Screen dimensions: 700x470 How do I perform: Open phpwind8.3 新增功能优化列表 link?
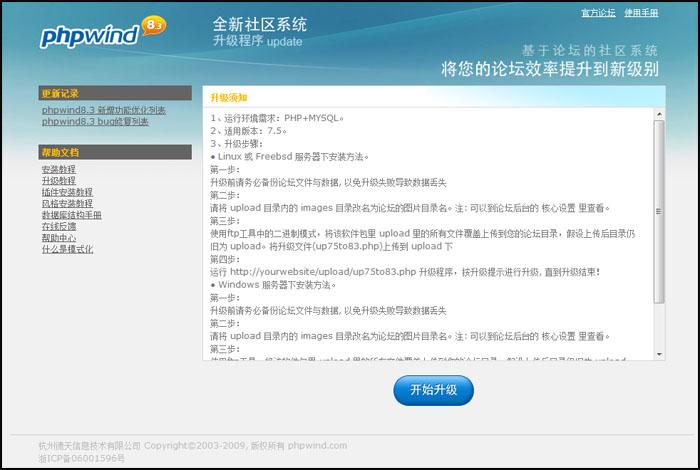(104, 110)
